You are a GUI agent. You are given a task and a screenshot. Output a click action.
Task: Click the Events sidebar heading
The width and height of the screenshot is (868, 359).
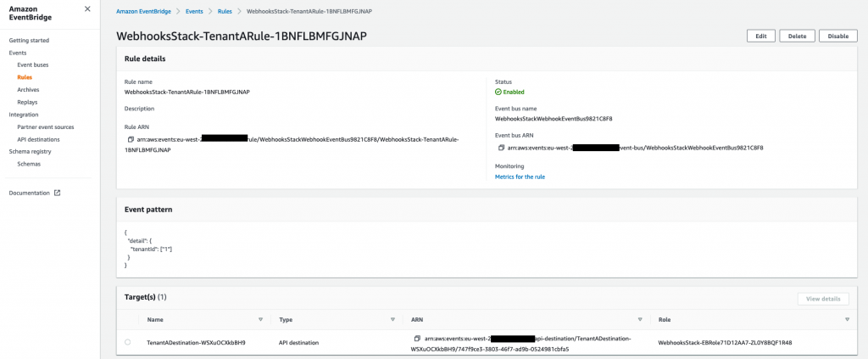18,53
